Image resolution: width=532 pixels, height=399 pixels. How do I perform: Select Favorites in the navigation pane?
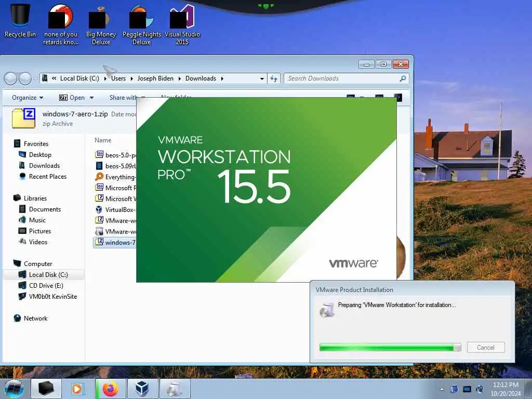(x=36, y=143)
